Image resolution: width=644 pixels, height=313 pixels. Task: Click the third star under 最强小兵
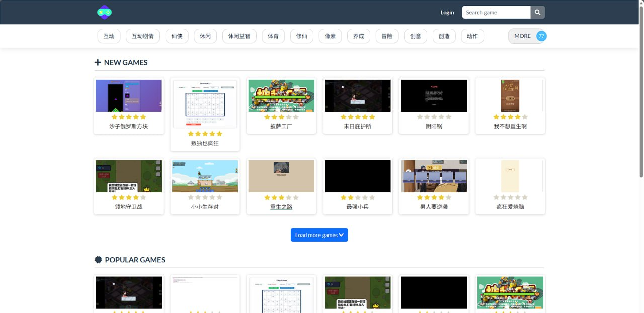click(x=357, y=198)
